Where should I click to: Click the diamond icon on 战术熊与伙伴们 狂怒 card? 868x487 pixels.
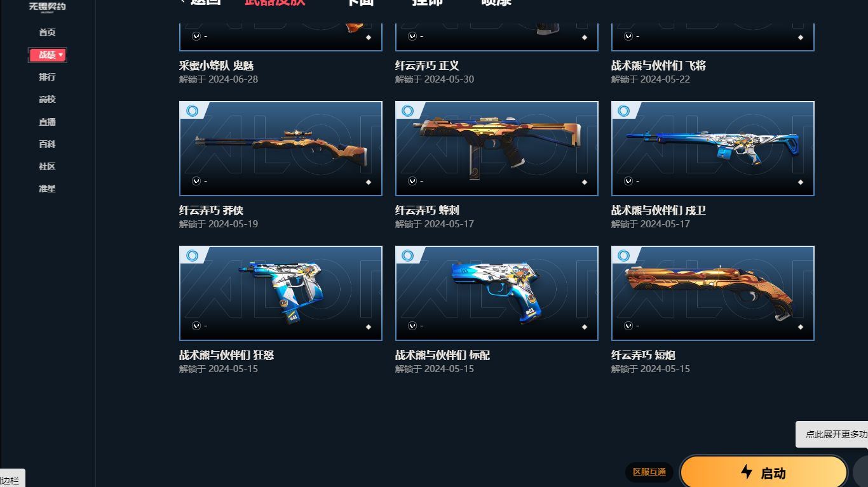click(368, 327)
